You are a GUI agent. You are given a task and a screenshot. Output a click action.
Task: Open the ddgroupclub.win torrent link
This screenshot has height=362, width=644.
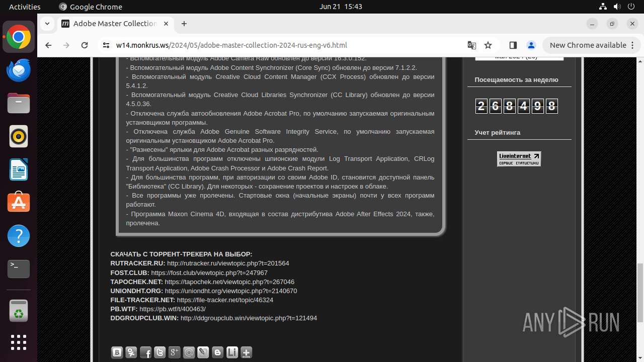249,318
